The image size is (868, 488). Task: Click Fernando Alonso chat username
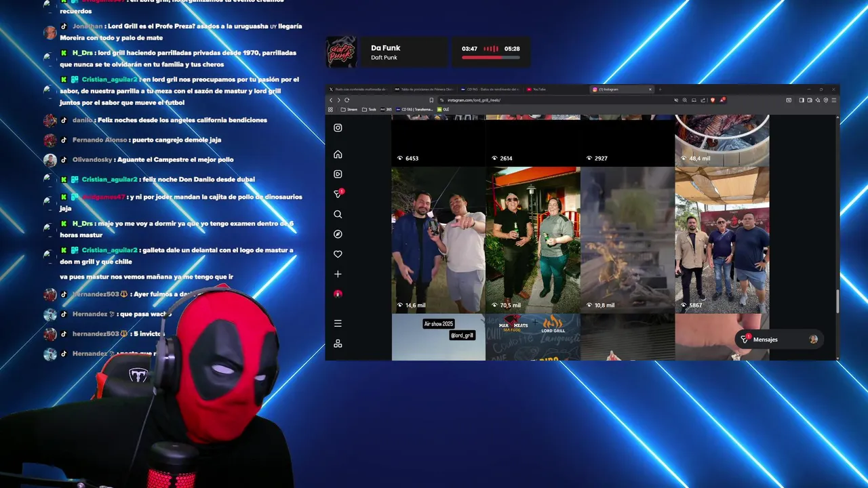click(100, 140)
